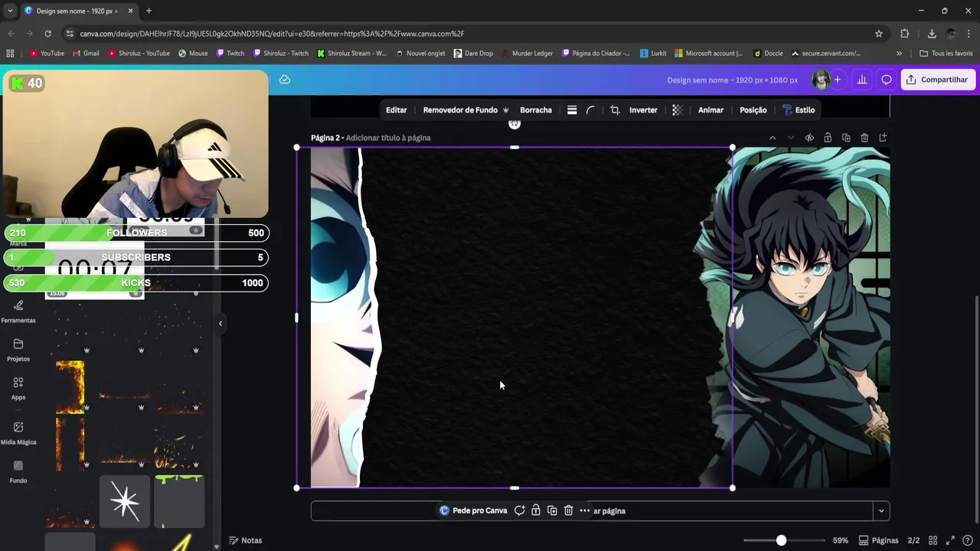This screenshot has width=980, height=551.
Task: Open the Ferramentas sidebar panel
Action: pos(18,311)
